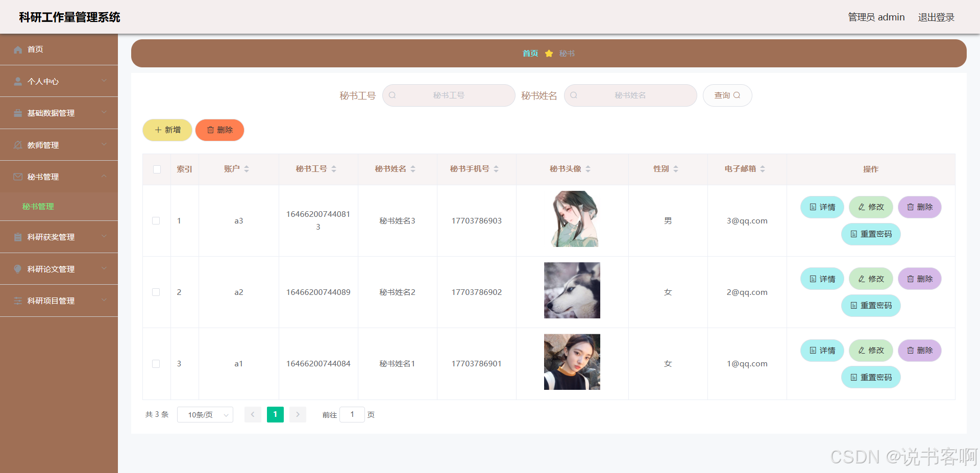Click 退出登录 to log out
This screenshot has height=473, width=980.
click(936, 17)
